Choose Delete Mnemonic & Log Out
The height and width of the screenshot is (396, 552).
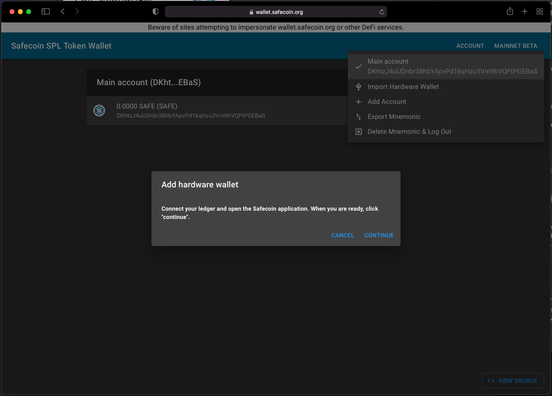point(446,132)
